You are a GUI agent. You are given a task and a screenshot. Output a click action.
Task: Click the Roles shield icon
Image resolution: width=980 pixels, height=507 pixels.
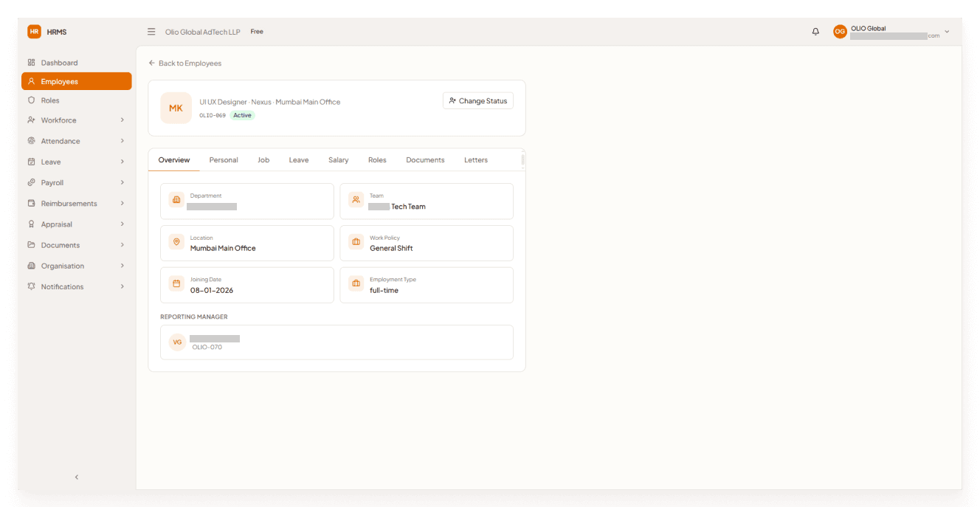tap(31, 100)
